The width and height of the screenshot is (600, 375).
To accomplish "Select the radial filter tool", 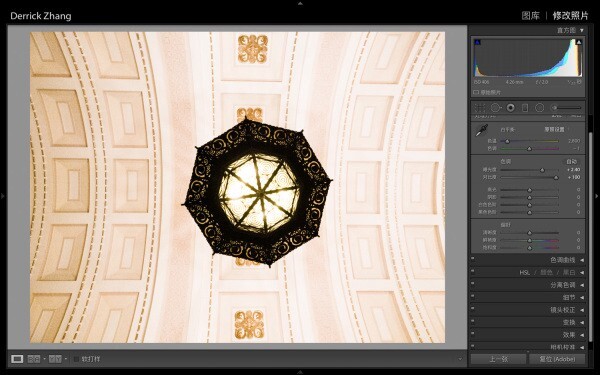I will pos(539,108).
